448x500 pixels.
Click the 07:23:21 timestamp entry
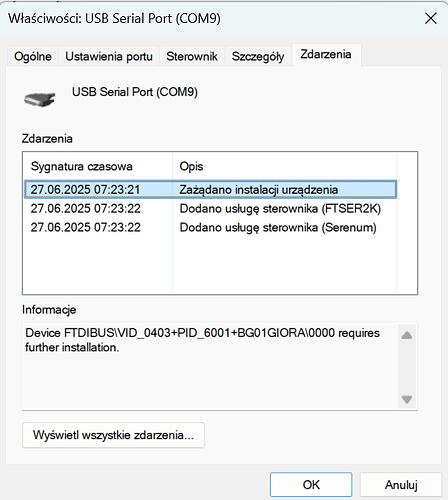[x=85, y=190]
